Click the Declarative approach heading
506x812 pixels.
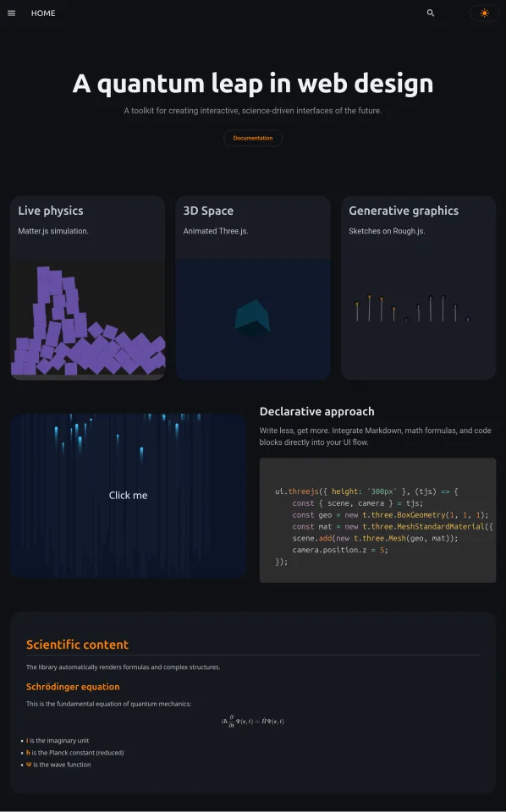click(317, 412)
